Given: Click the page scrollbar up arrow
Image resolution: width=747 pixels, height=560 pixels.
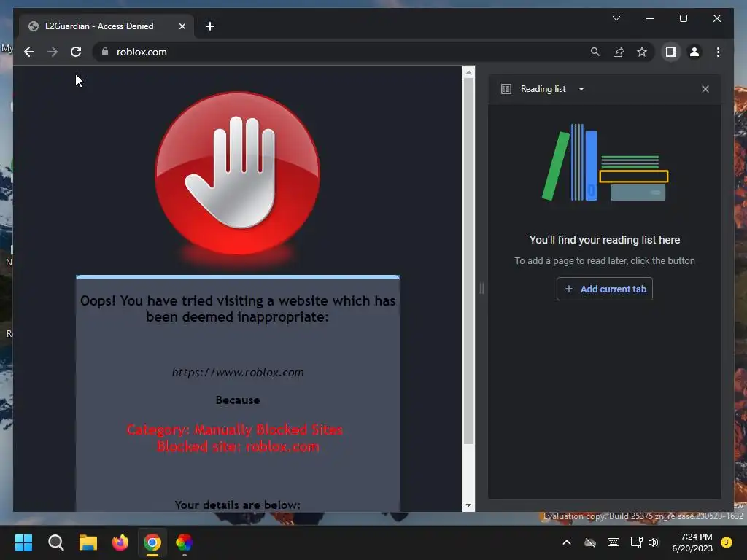Looking at the screenshot, I should pos(468,72).
